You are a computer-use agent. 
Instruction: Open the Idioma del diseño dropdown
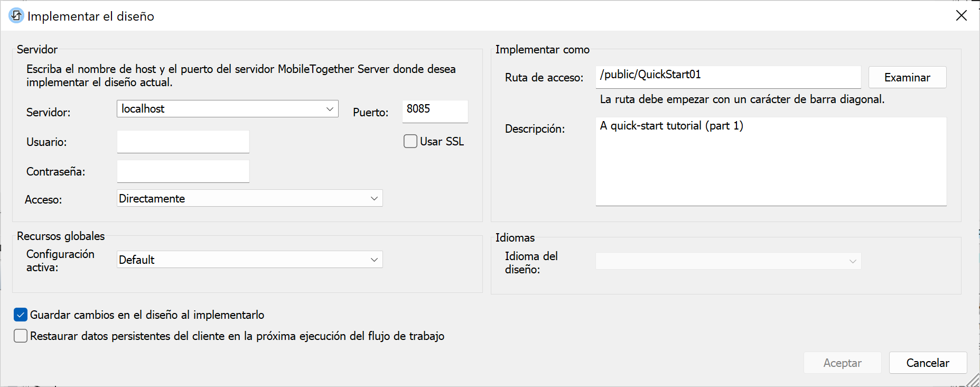[x=852, y=261]
